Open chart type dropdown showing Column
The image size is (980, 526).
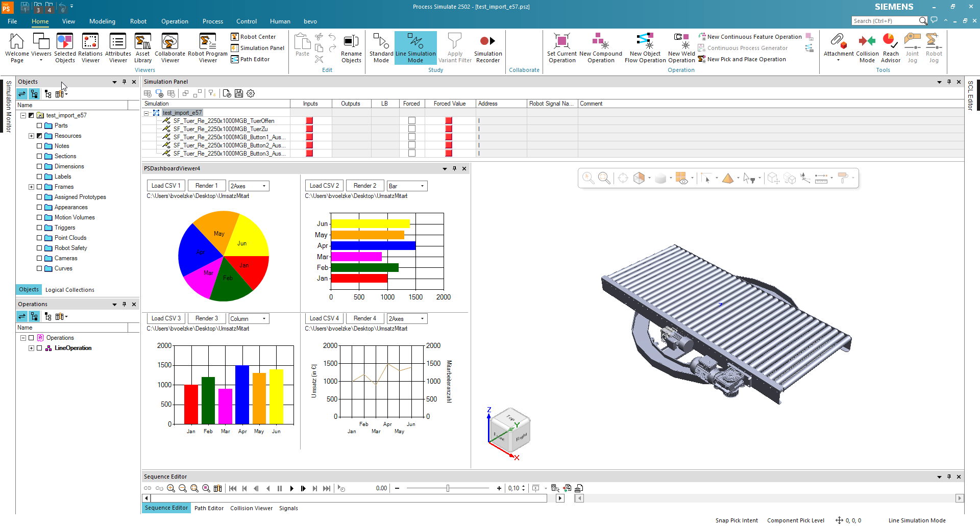coord(249,319)
